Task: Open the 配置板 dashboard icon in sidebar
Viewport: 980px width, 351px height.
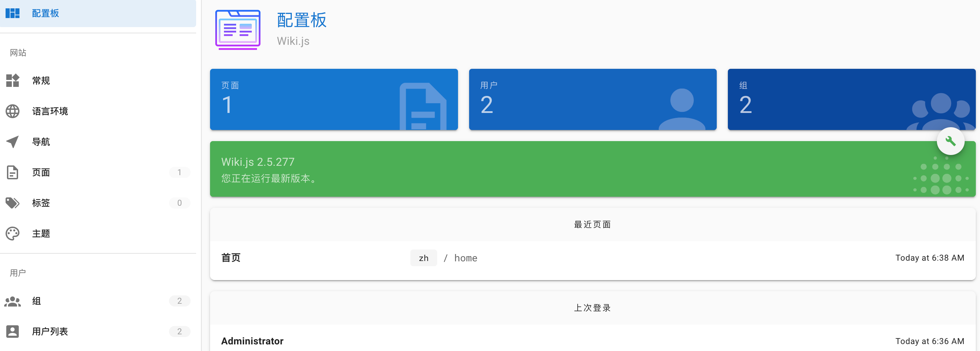Action: [x=13, y=13]
